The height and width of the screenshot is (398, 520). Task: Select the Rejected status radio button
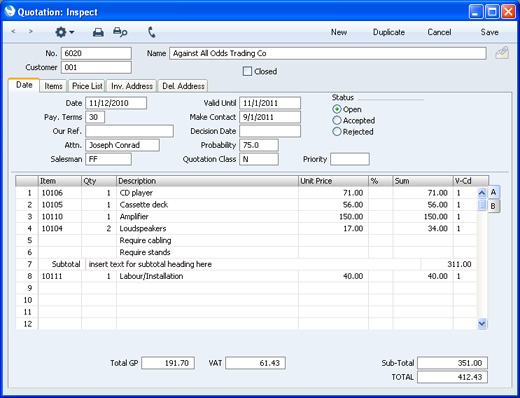point(337,132)
